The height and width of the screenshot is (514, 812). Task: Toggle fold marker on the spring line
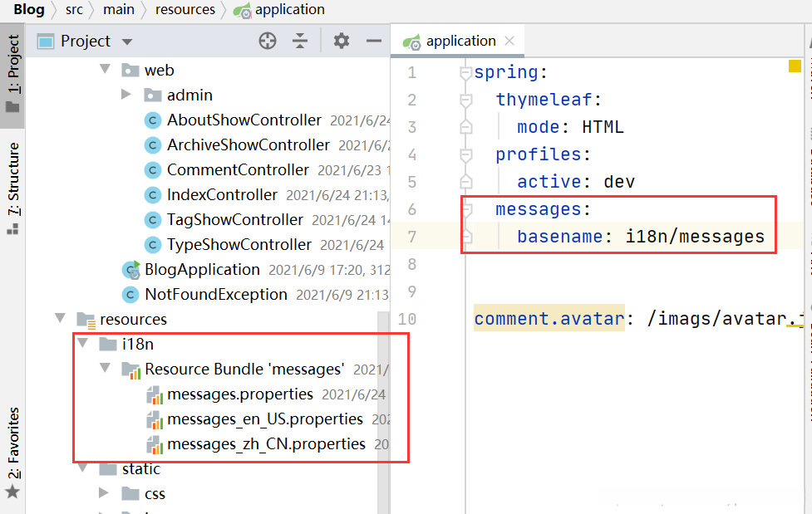466,73
